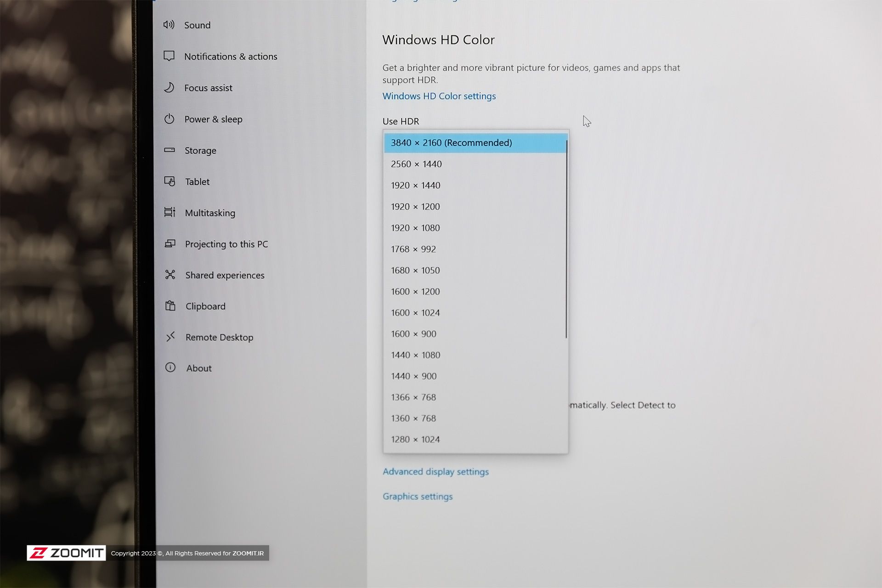
Task: Click the Focus assist moon icon
Action: pyautogui.click(x=169, y=87)
